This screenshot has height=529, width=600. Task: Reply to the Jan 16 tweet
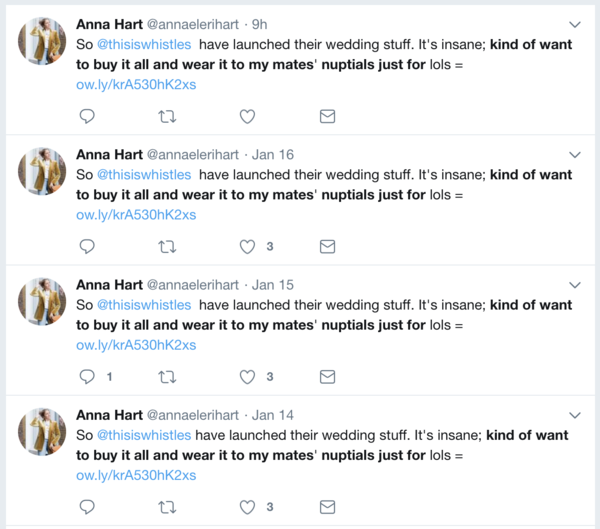click(x=87, y=246)
